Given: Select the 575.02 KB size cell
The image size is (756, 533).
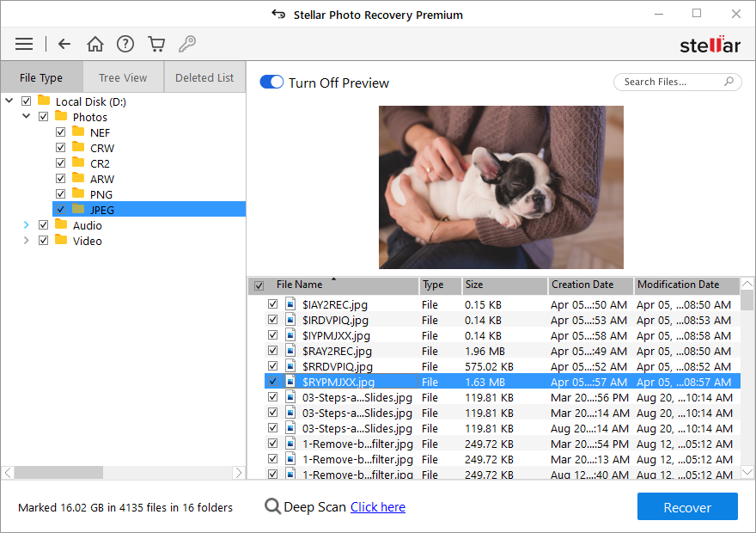Looking at the screenshot, I should 489,366.
